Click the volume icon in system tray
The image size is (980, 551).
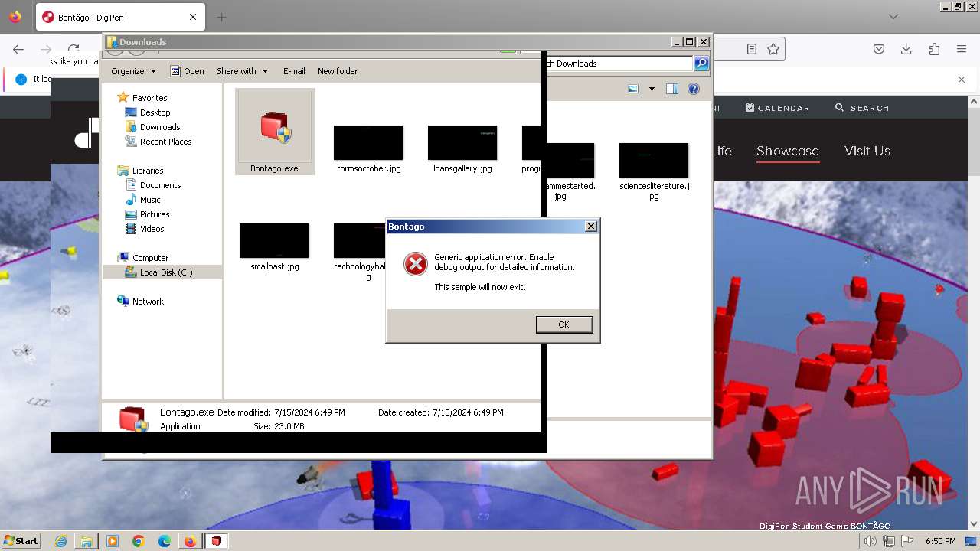coord(871,541)
